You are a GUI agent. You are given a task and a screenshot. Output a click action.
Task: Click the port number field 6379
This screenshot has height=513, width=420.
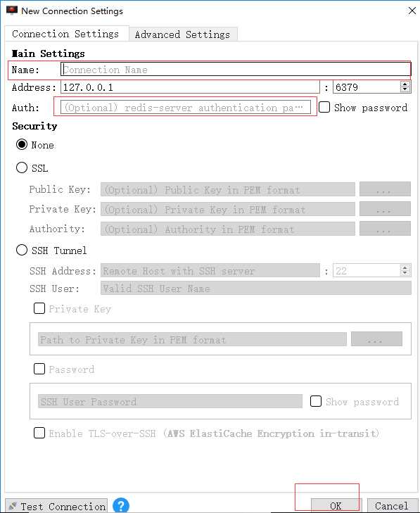[367, 87]
